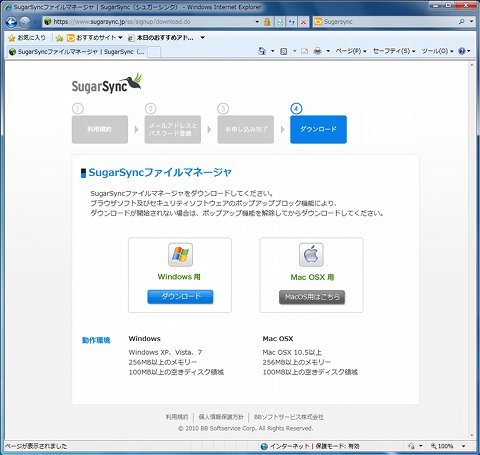Click the blue Windows ダウンロード button

(180, 297)
